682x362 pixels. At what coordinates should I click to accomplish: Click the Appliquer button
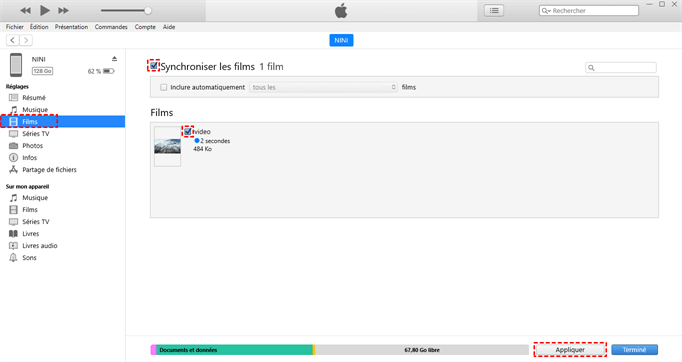[x=570, y=350]
